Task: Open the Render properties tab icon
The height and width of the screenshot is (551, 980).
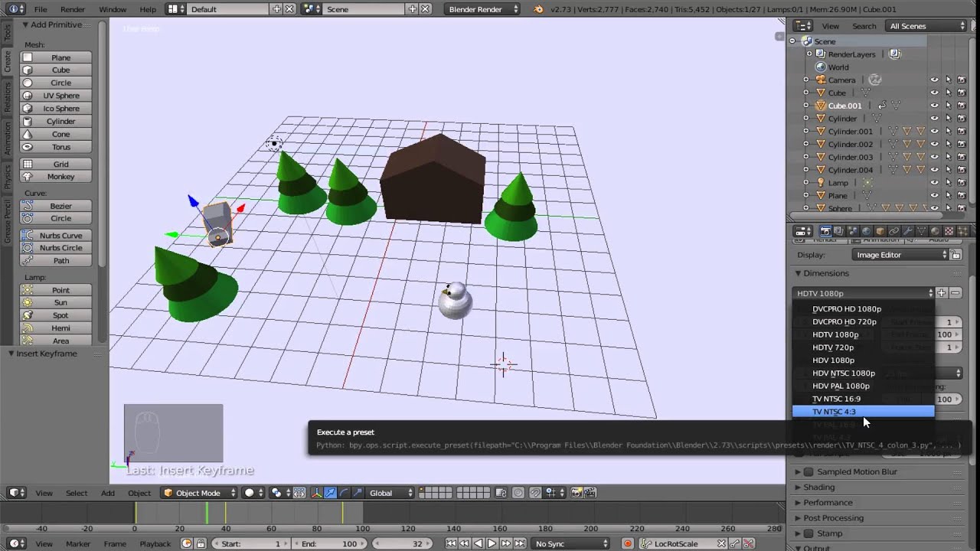Action: click(x=826, y=231)
